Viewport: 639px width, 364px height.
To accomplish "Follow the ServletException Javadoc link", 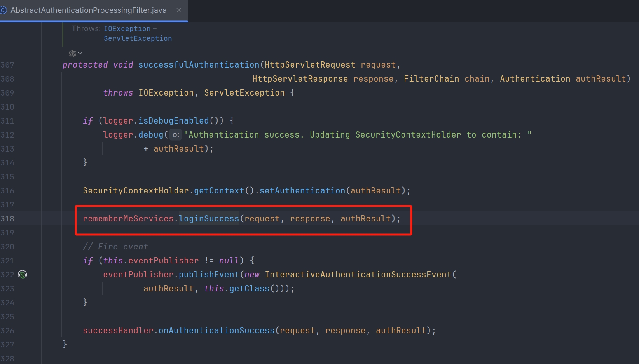I will pyautogui.click(x=138, y=38).
